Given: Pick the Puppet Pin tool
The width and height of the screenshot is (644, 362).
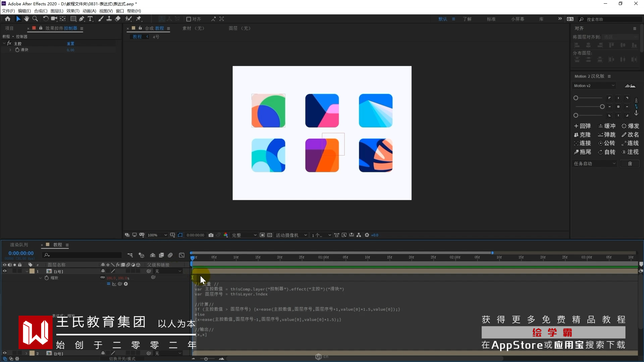Looking at the screenshot, I should (139, 19).
